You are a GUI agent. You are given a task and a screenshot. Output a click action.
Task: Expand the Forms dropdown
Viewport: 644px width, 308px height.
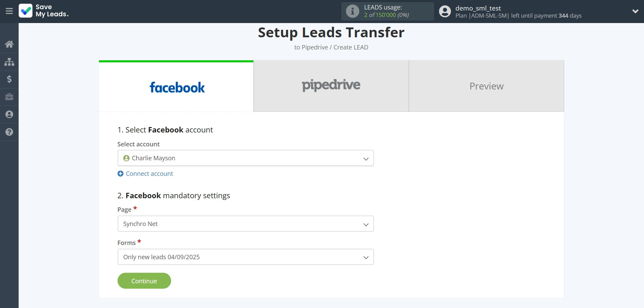click(245, 257)
